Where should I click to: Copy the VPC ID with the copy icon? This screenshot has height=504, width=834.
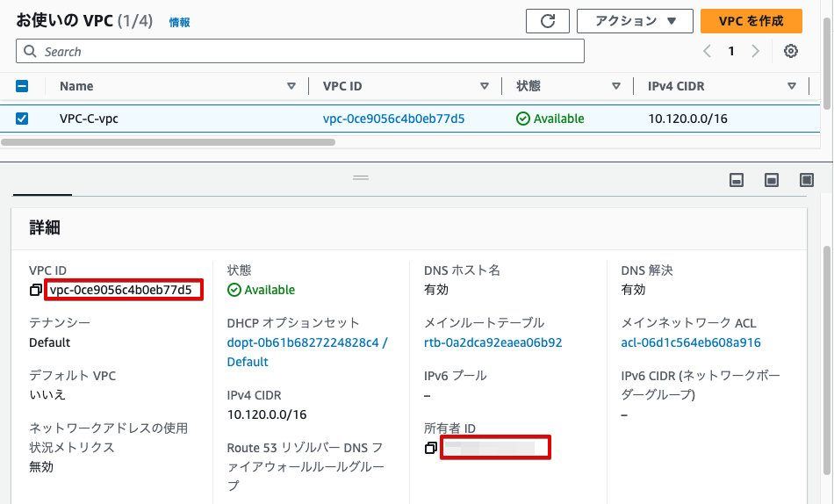pos(36,290)
